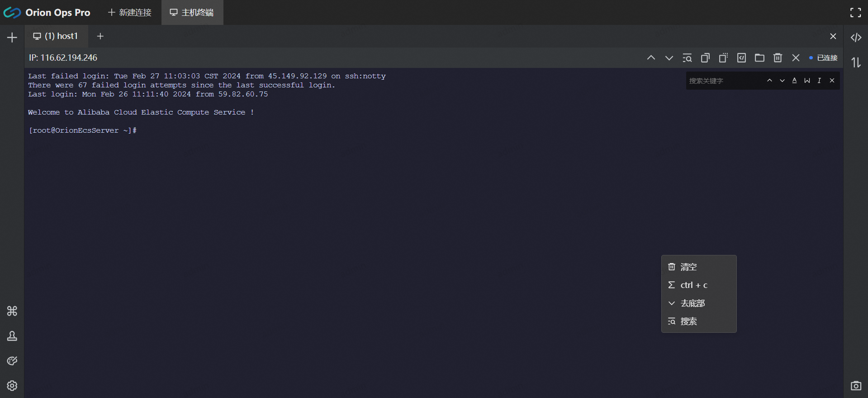The height and width of the screenshot is (398, 868).
Task: Switch to the host1 terminal tab
Action: [x=56, y=36]
